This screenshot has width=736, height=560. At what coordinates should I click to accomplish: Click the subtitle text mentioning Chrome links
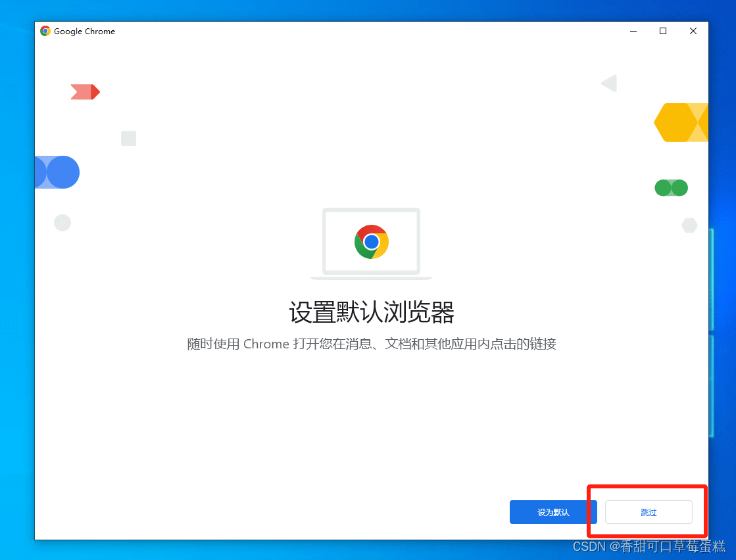coord(372,344)
